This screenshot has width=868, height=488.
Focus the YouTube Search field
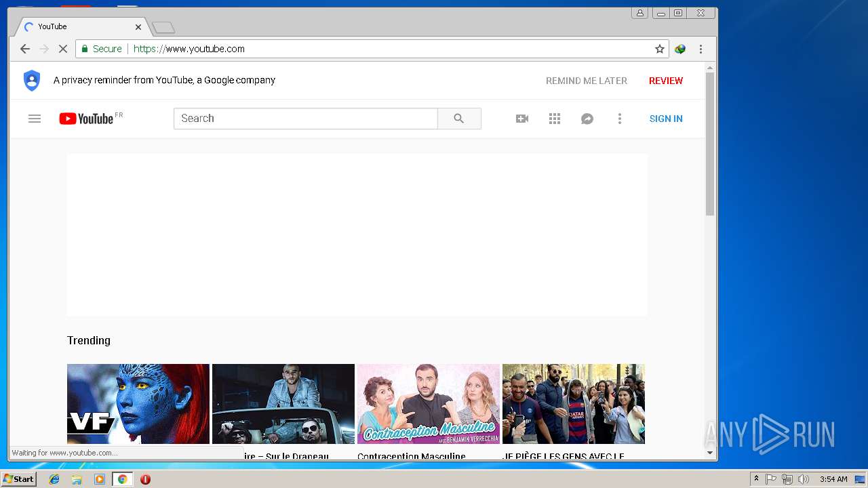coord(306,119)
